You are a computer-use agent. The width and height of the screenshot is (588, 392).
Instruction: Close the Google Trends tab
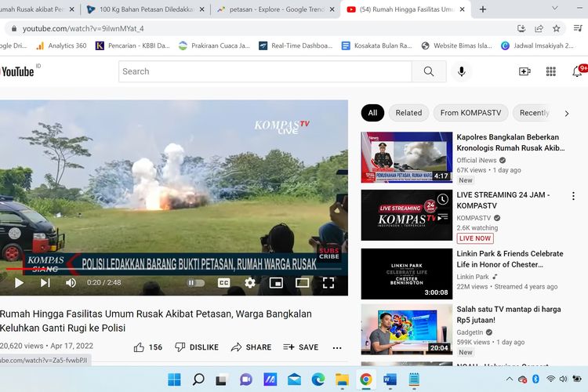[x=332, y=9]
